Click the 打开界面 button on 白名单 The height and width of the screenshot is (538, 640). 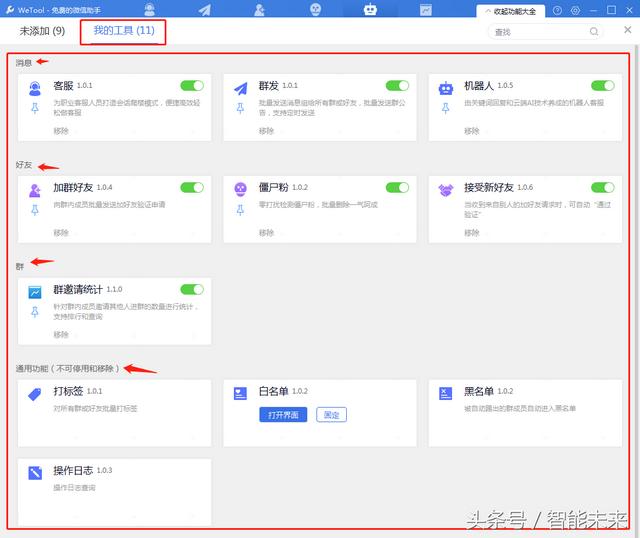[283, 415]
